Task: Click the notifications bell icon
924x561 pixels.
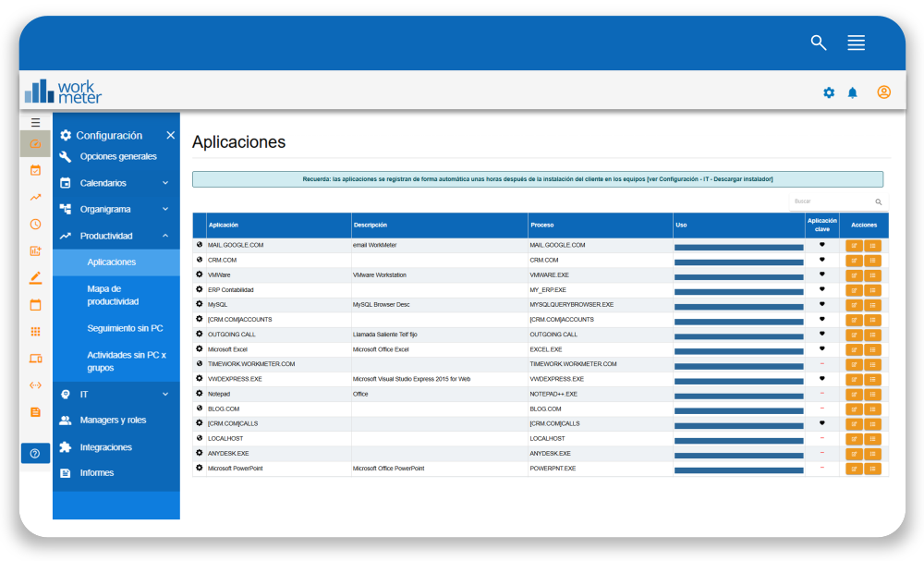Action: coord(852,92)
